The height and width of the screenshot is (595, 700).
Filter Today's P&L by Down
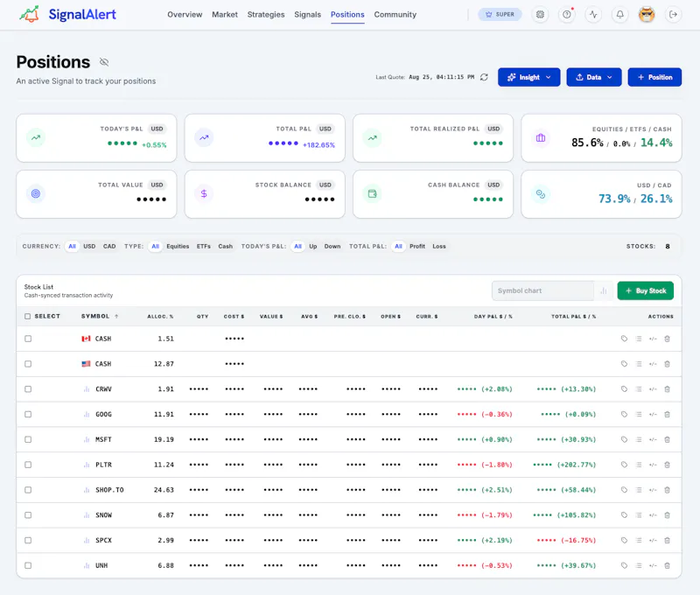tap(332, 247)
